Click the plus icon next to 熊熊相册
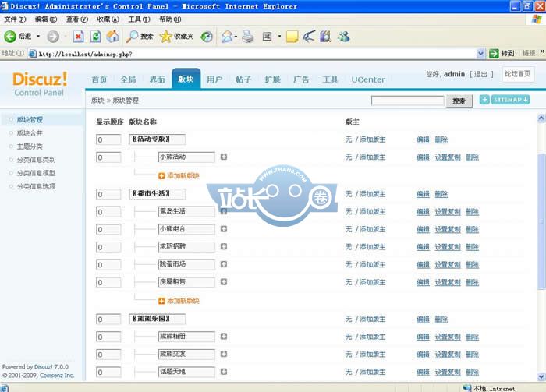 coord(224,337)
